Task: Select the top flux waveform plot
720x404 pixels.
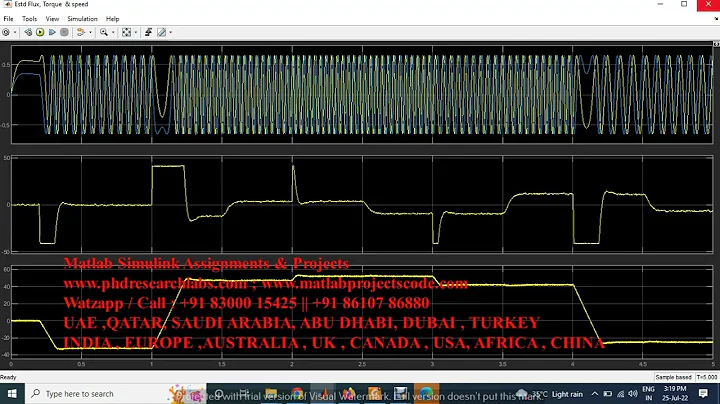Action: 362,95
